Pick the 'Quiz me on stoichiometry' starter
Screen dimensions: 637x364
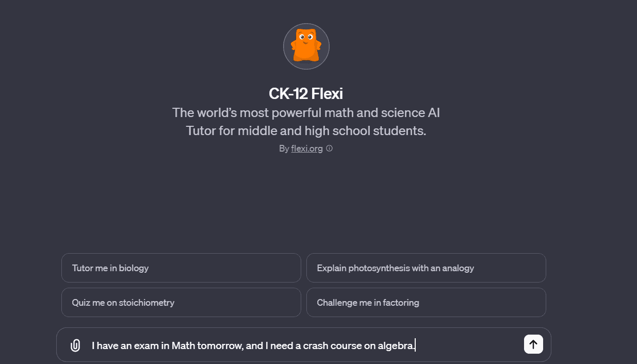tap(181, 303)
